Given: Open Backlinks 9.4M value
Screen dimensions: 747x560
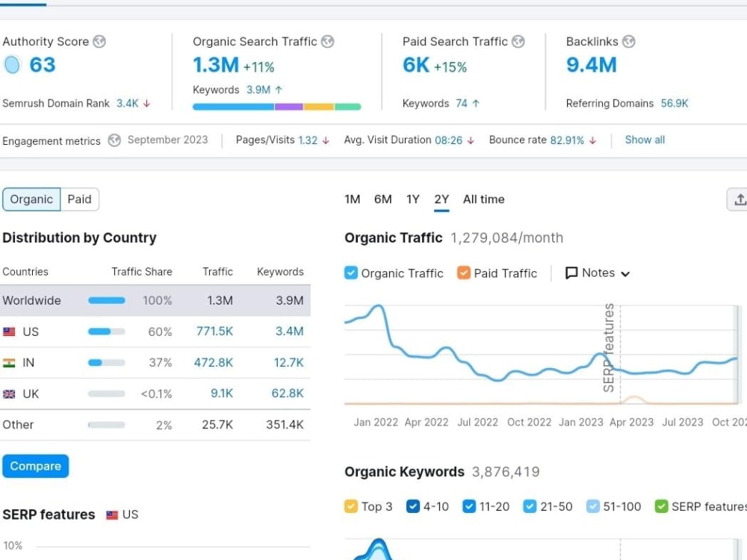Looking at the screenshot, I should click(x=591, y=65).
